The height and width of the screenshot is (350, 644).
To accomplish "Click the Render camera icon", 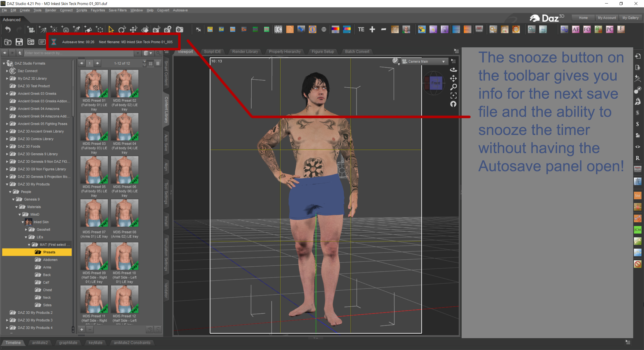I will [x=179, y=29].
